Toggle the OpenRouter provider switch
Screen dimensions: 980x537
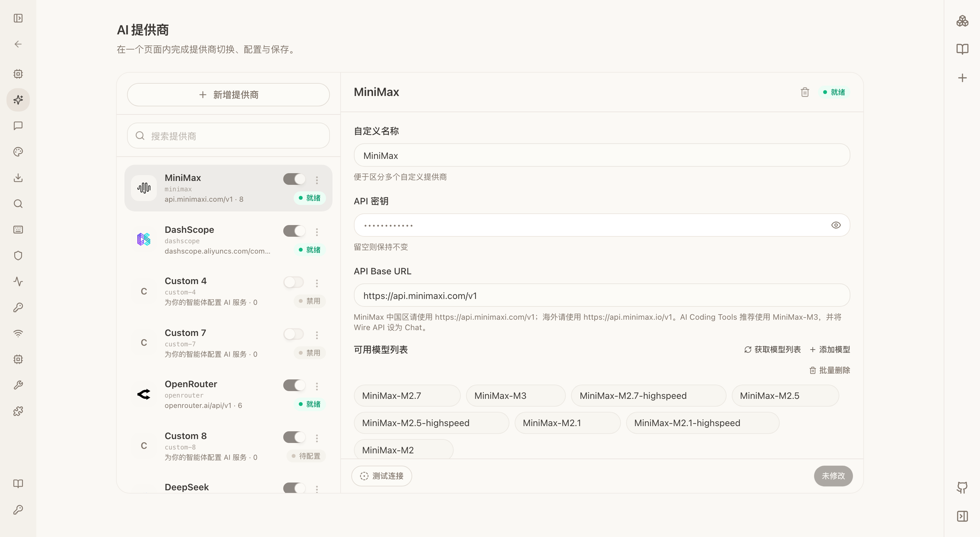[x=294, y=385]
